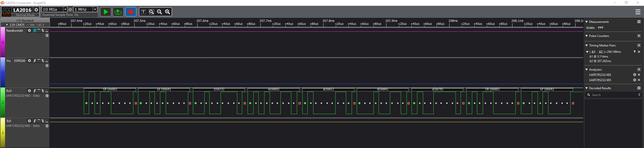Open settings of second UART/RS232/485 analyzer

[635, 80]
